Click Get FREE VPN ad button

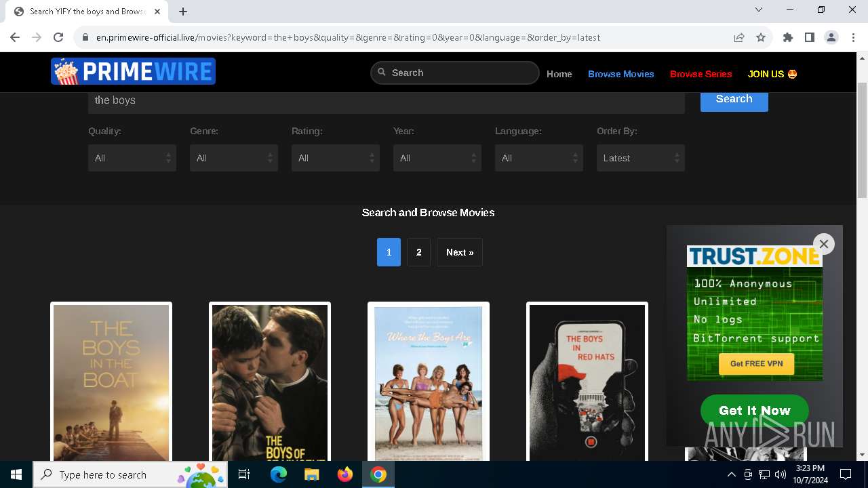[756, 364]
